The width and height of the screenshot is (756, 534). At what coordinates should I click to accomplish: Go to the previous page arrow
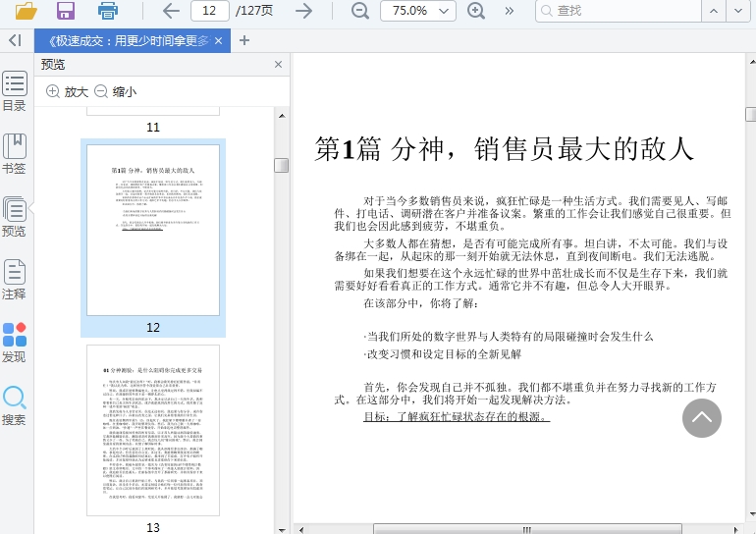[171, 10]
